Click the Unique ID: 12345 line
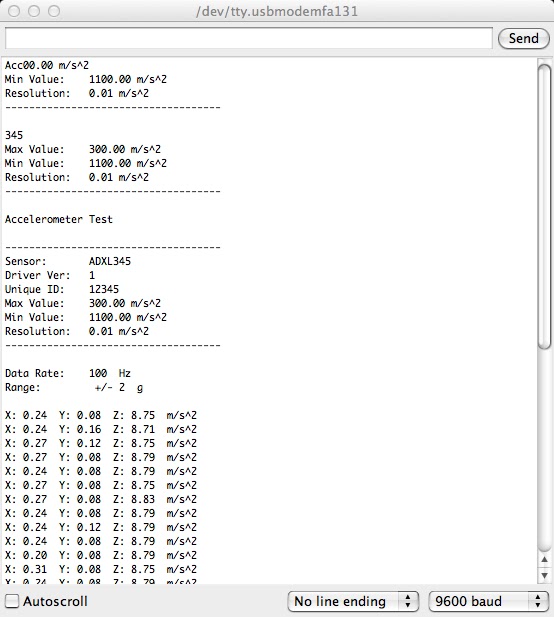Viewport: 554px width, 617px height. click(x=62, y=289)
